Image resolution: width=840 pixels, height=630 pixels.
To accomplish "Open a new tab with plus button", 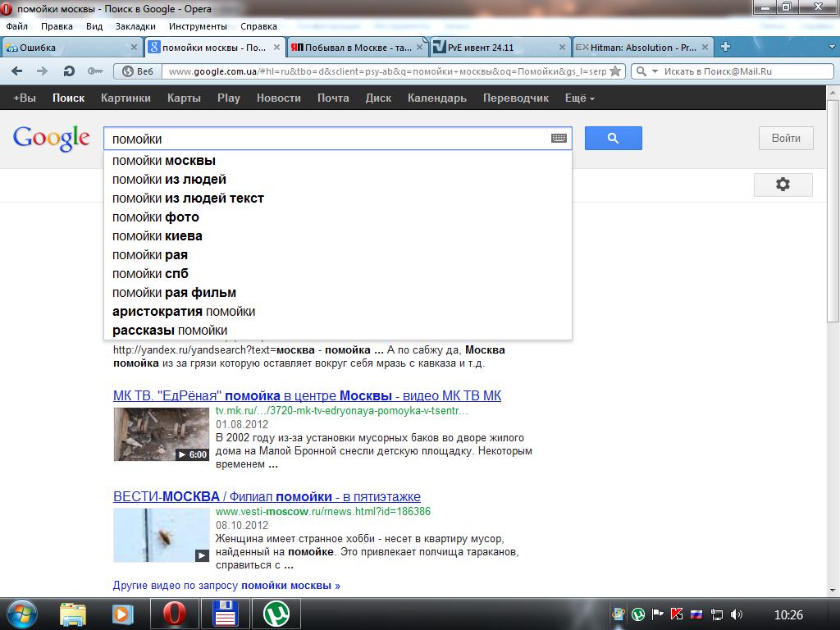I will tap(725, 47).
